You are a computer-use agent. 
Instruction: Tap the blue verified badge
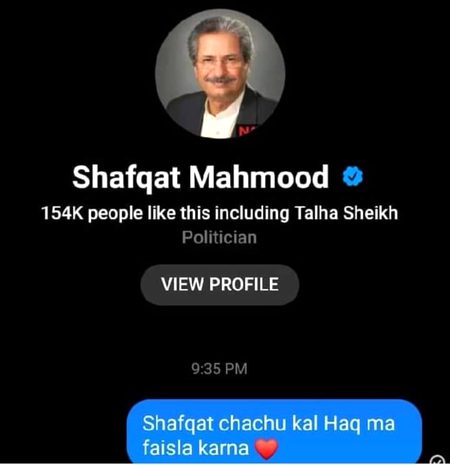tap(353, 176)
